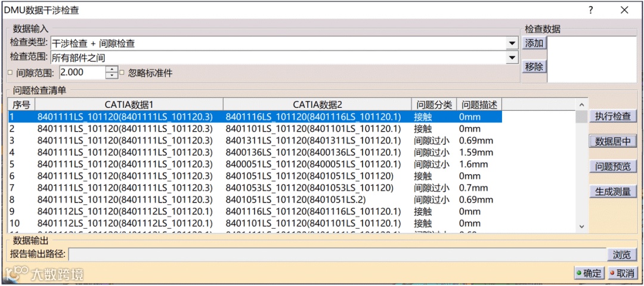Click the list scrollbar down arrow

(x=581, y=226)
